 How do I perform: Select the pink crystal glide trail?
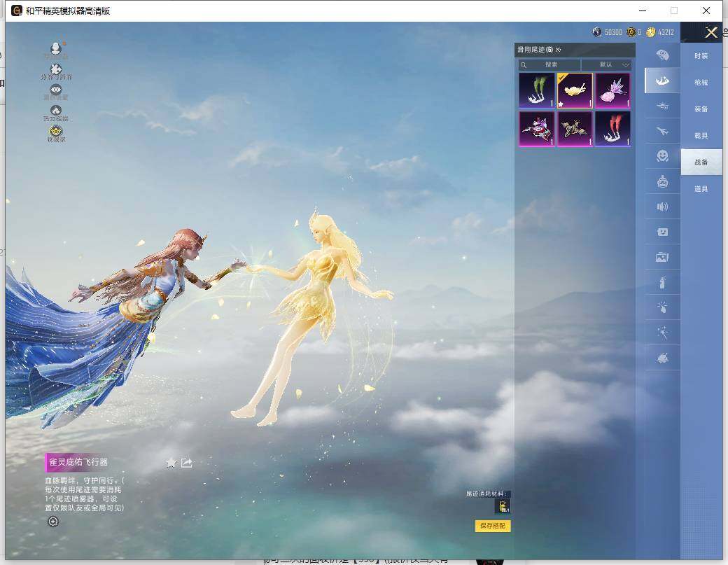click(613, 90)
